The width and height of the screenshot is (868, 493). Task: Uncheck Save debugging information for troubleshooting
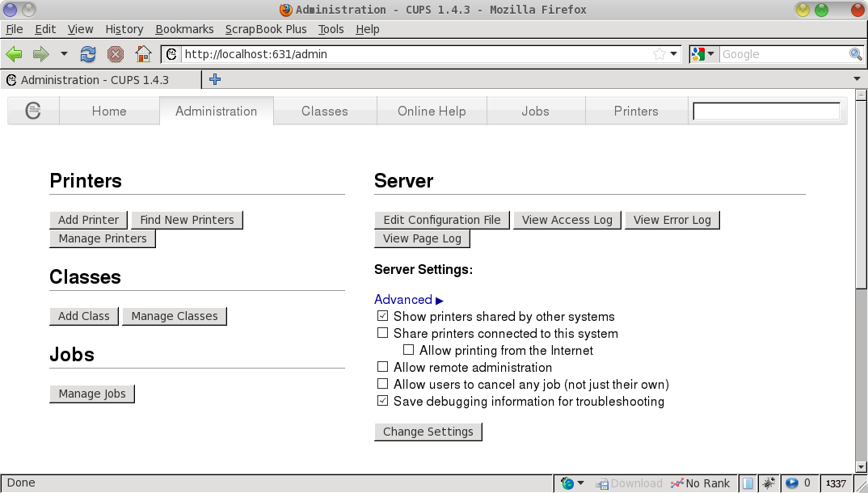point(383,401)
